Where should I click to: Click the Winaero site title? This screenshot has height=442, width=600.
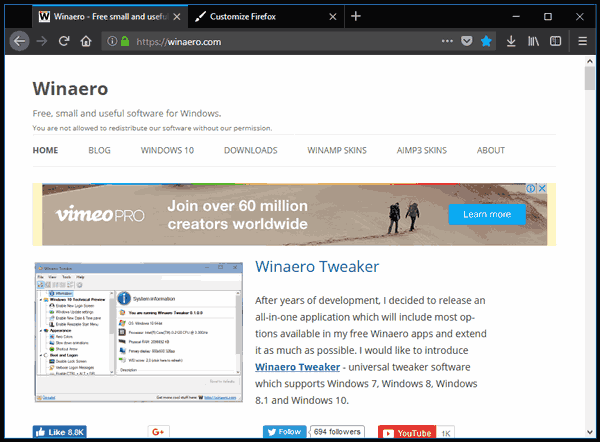70,89
